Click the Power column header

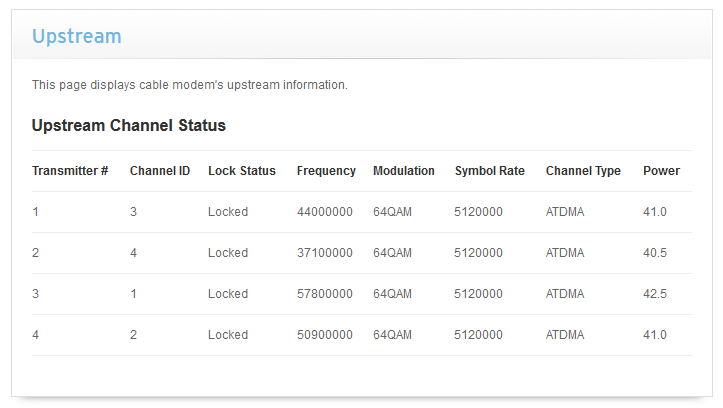[661, 171]
